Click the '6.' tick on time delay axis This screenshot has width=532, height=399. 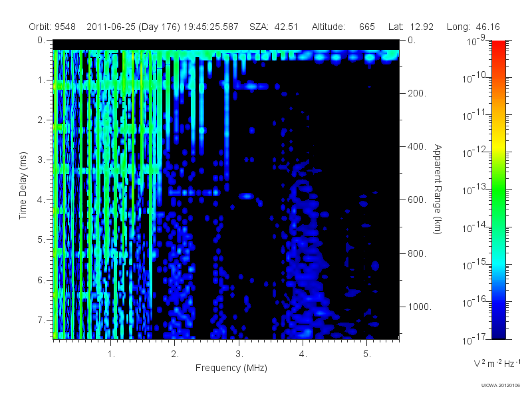(41, 280)
